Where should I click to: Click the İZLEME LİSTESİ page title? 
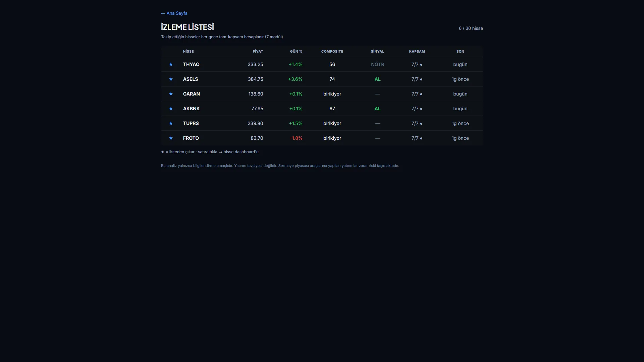pyautogui.click(x=187, y=27)
